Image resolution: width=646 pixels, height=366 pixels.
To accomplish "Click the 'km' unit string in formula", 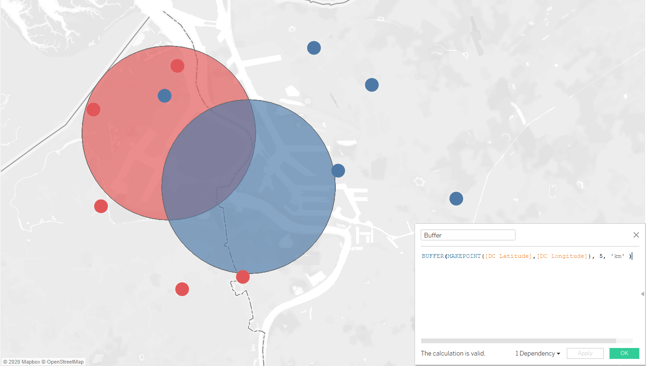I will [x=618, y=256].
